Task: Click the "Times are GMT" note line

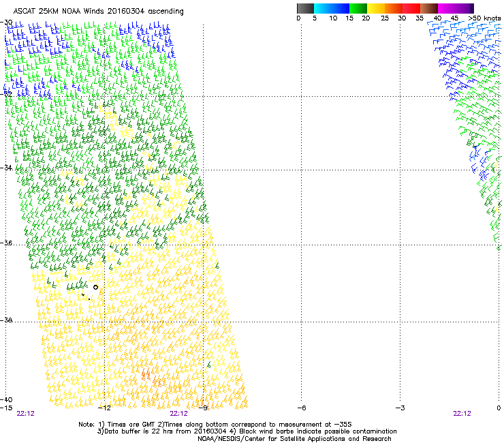Action: 215,425
